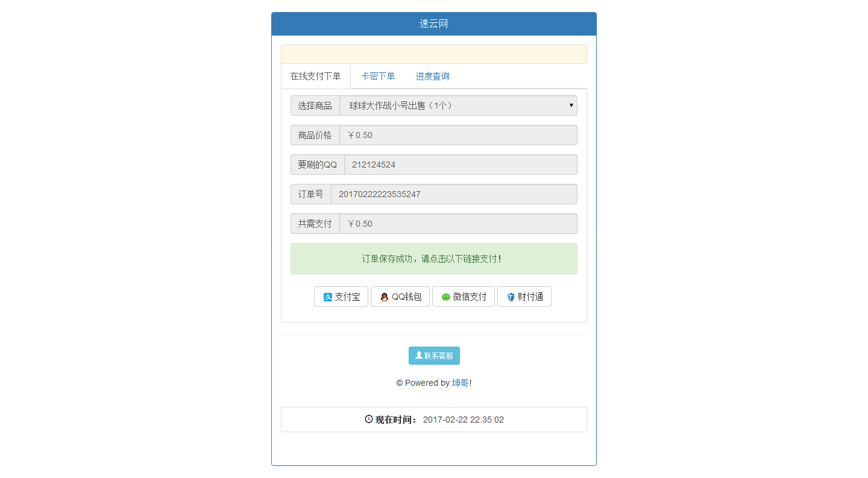The image size is (868, 478).
Task: Click the 速云网 header title
Action: click(x=434, y=24)
